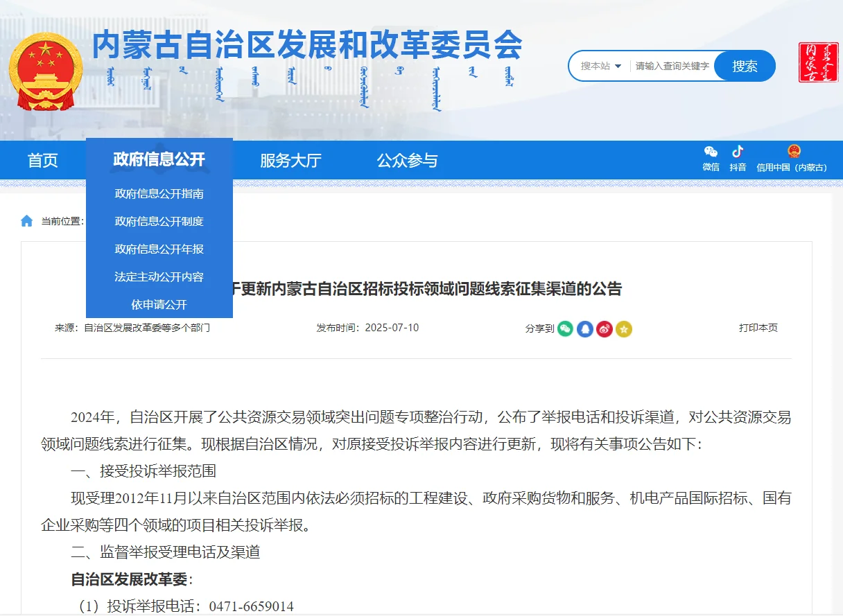The image size is (843, 616).
Task: Click 打印本页 to print the page
Action: coord(758,328)
